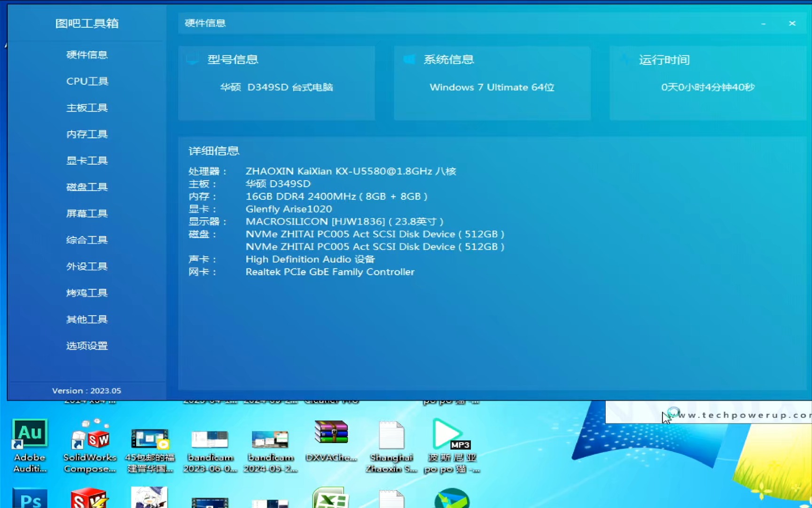Open Adobe Audition desktop icon
Viewport: 812px width, 508px height.
coord(30,445)
